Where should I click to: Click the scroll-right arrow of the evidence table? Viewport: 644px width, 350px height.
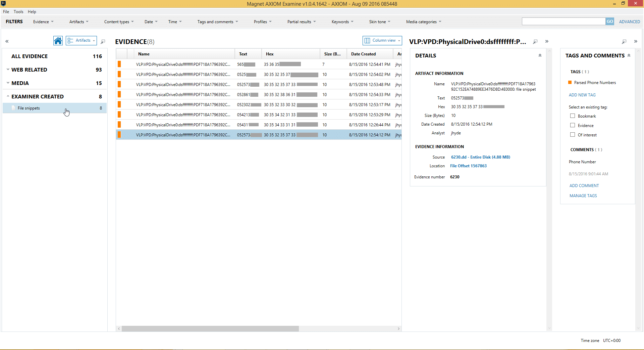click(398, 329)
